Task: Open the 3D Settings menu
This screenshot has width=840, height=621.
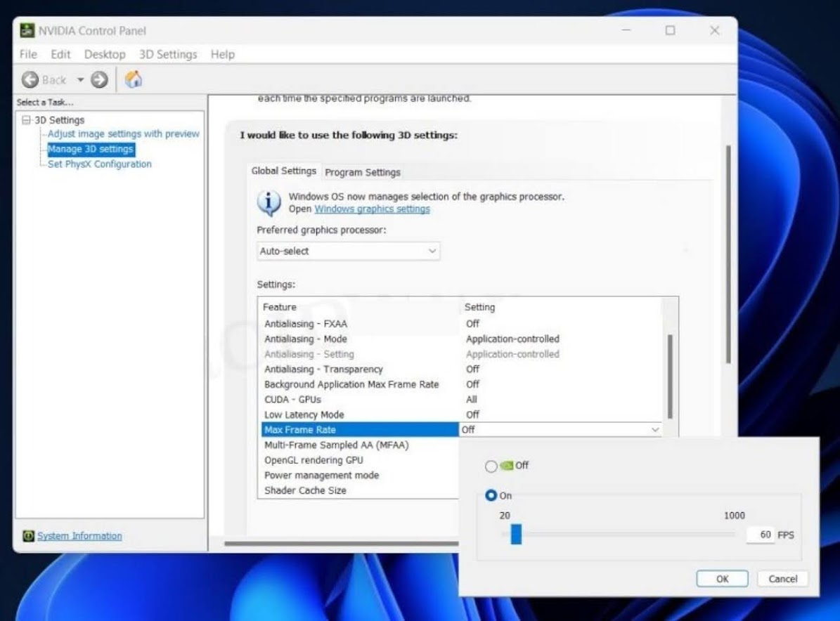Action: 168,54
